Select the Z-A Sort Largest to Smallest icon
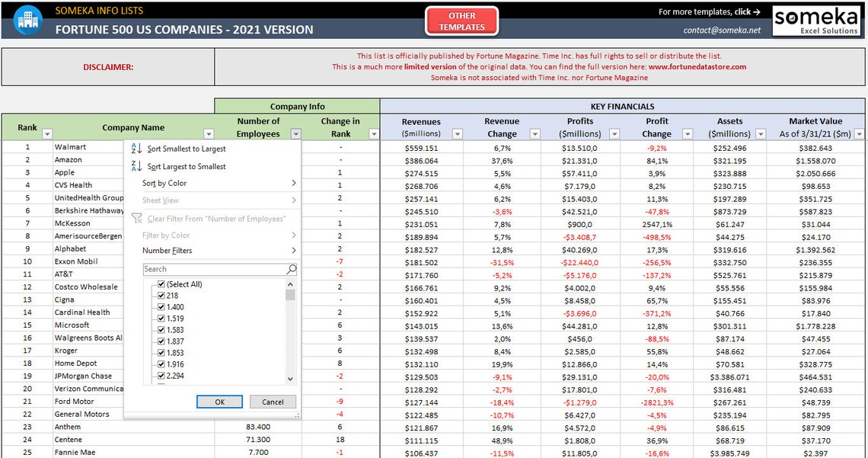868x458 pixels. click(136, 166)
